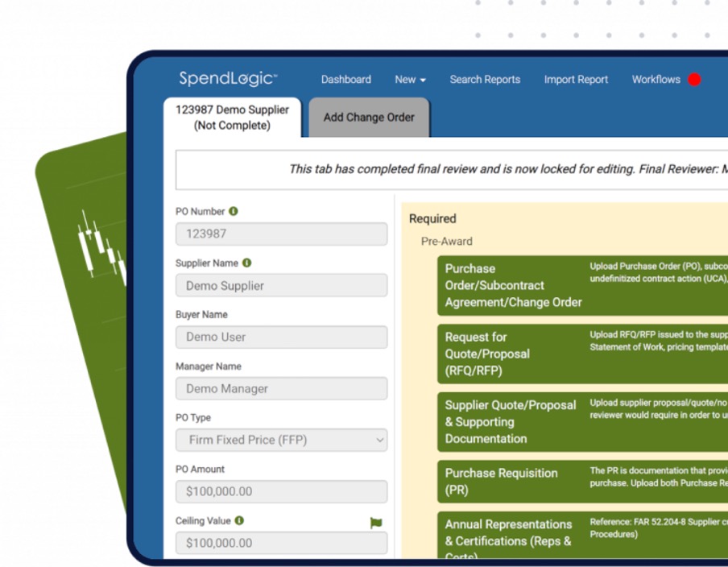This screenshot has height=567, width=728.
Task: Click the green flag icon near Ceiling Value
Action: point(376,523)
